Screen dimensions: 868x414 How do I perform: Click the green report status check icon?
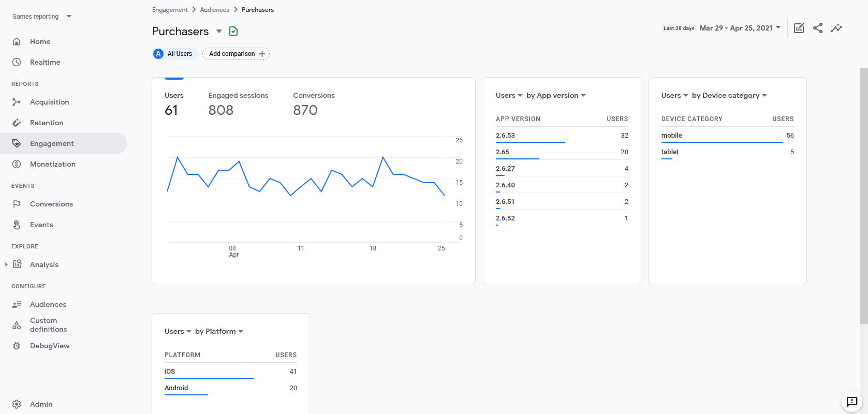pos(233,32)
